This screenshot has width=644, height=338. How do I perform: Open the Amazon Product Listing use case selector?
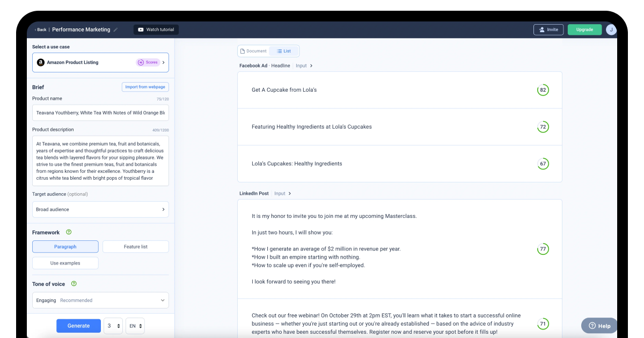pyautogui.click(x=100, y=62)
